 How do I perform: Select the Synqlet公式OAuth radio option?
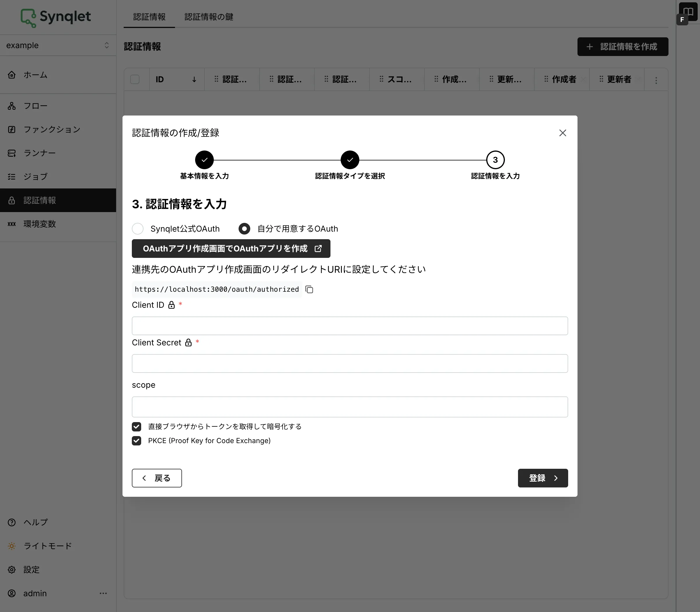(138, 228)
